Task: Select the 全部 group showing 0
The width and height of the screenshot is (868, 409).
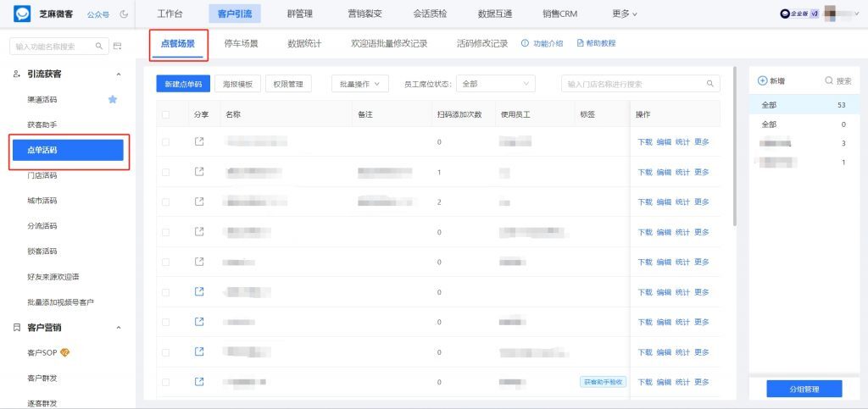Action: pos(804,124)
